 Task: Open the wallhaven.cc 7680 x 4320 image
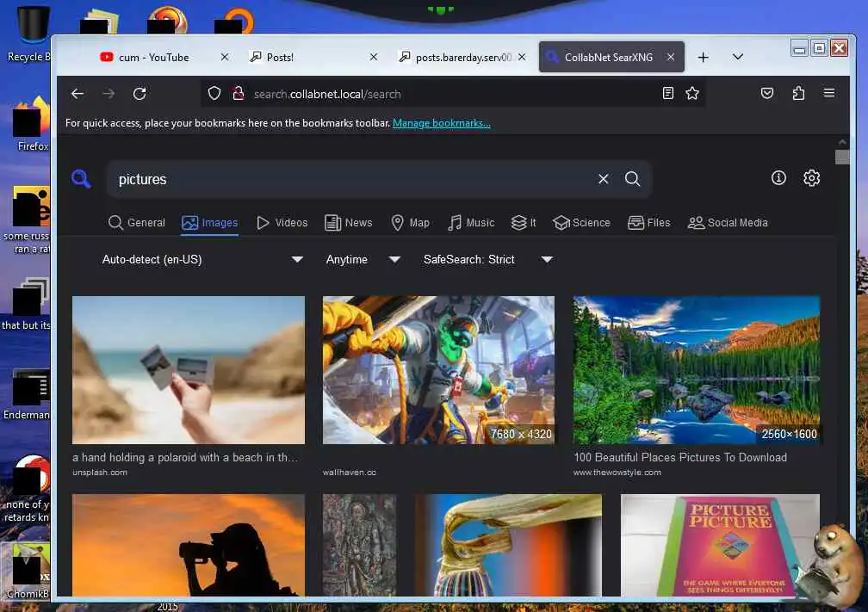438,369
